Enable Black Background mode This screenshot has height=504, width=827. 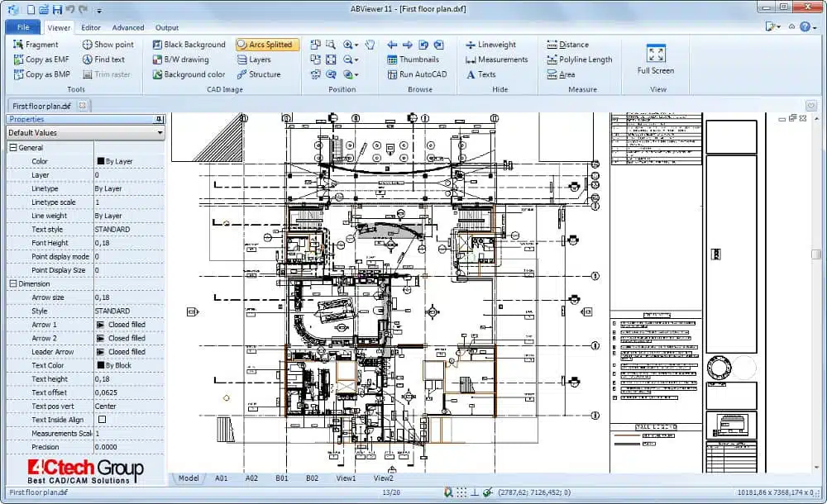189,44
